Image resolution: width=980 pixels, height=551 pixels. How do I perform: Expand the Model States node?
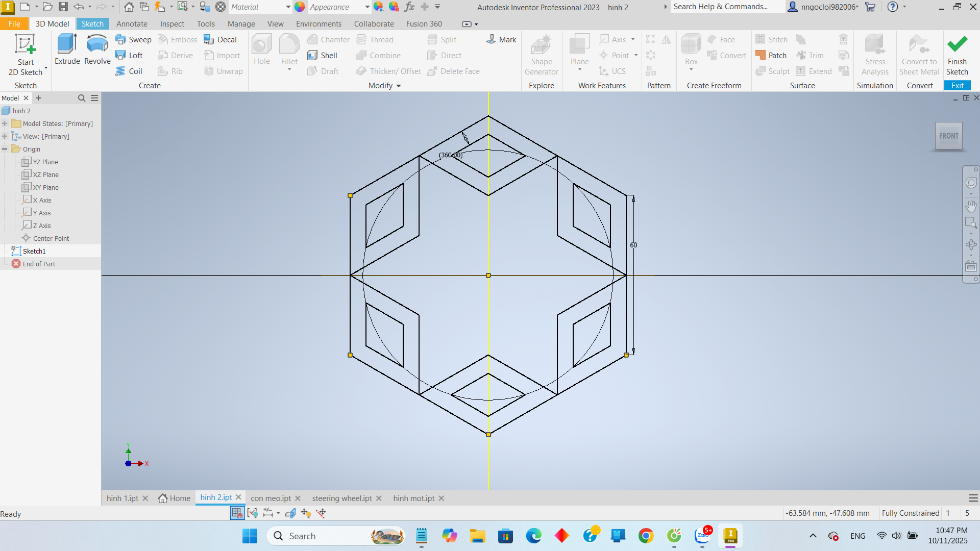pos(5,123)
